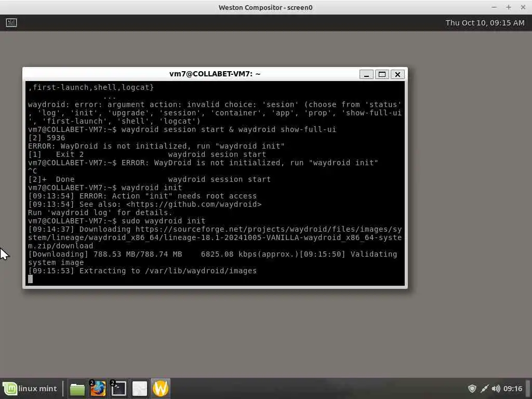The width and height of the screenshot is (532, 399).
Task: Switch to the Firefox taskbar icon
Action: [x=98, y=389]
